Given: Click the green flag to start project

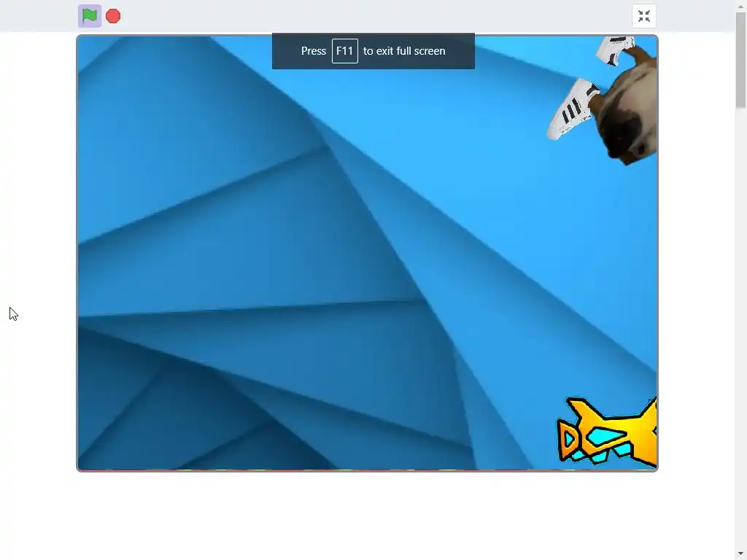Looking at the screenshot, I should click(90, 16).
